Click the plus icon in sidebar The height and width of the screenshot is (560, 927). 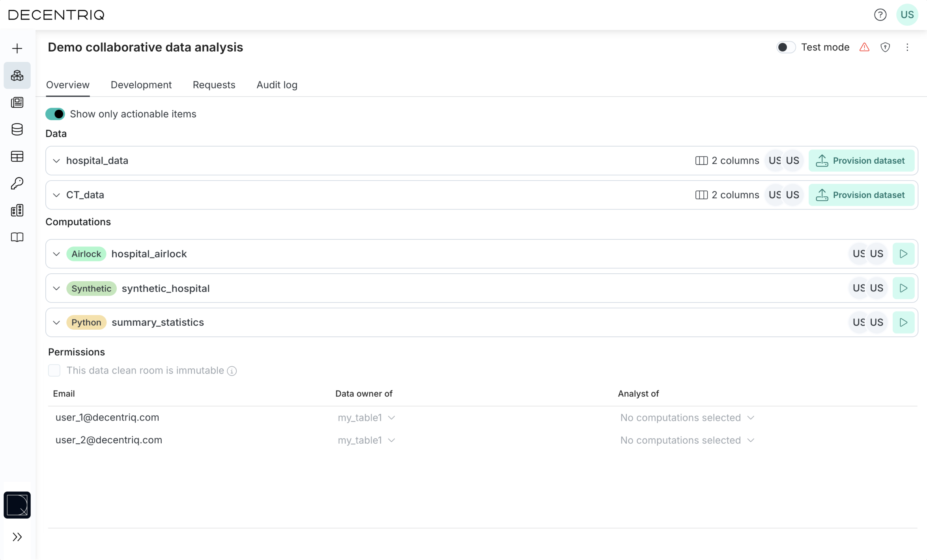click(x=17, y=49)
